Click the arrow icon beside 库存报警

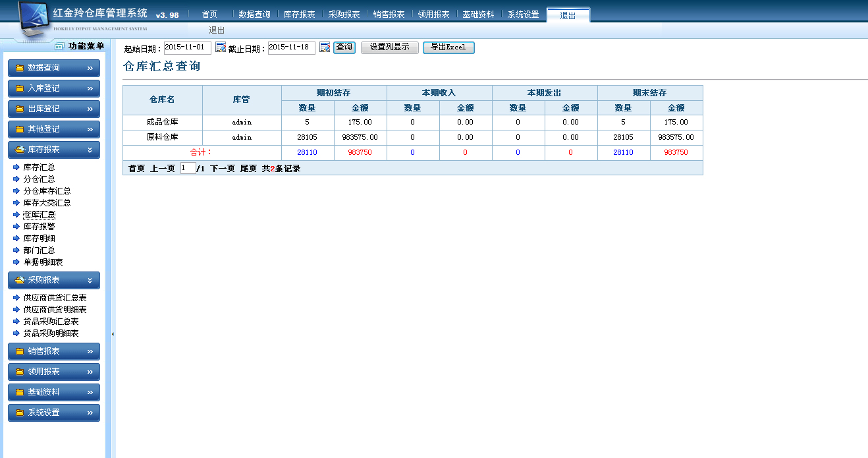pos(16,227)
